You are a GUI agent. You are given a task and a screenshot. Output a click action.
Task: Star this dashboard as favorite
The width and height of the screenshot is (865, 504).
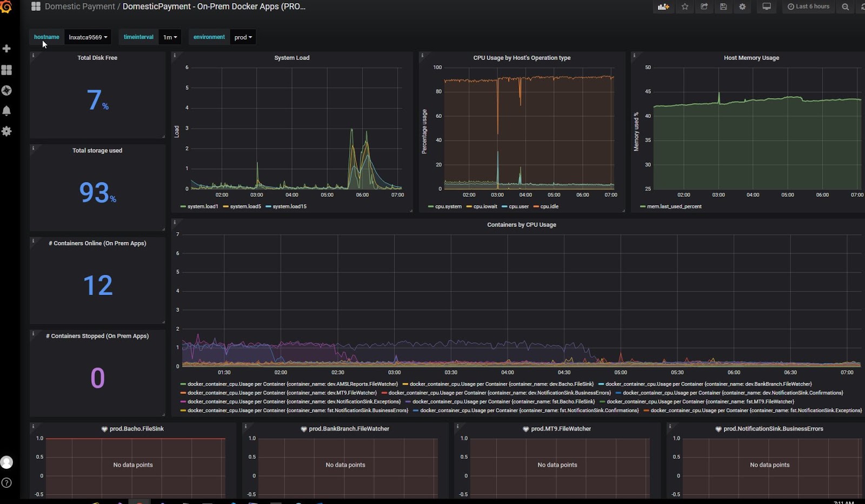tap(684, 7)
